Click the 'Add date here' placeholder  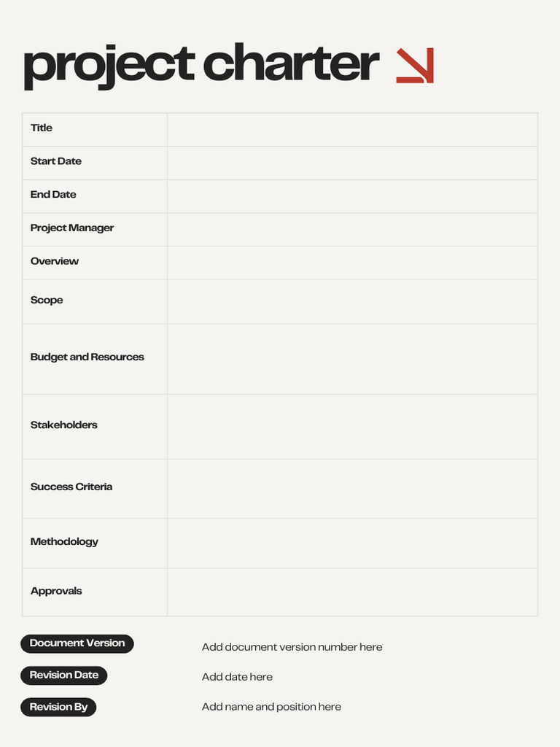(x=237, y=677)
